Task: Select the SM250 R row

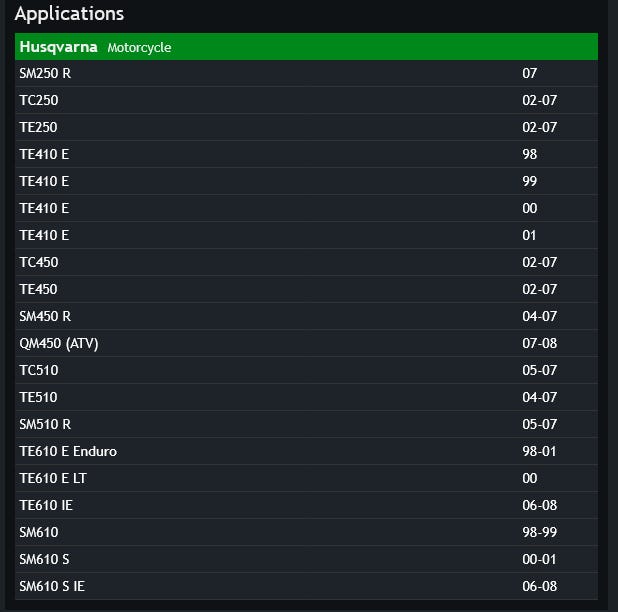Action: (x=306, y=73)
